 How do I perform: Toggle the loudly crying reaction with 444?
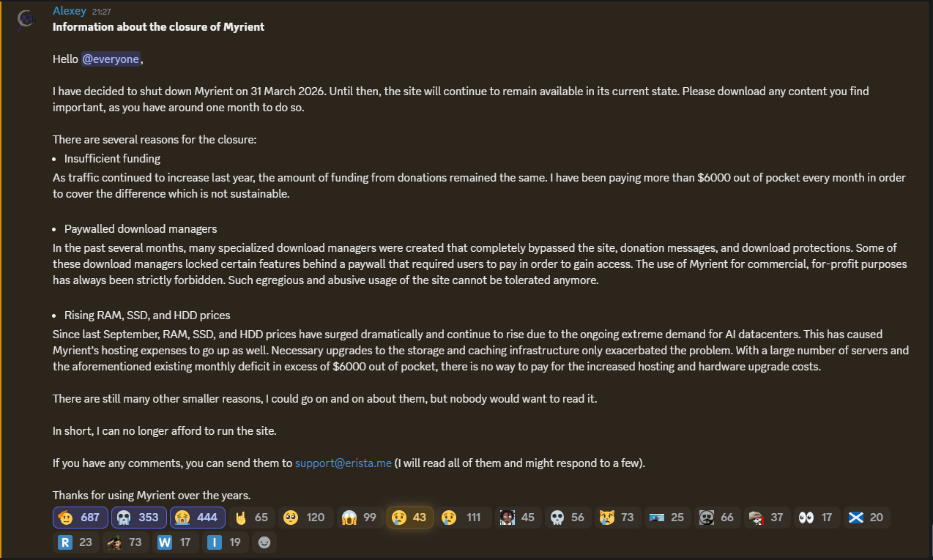coord(198,517)
